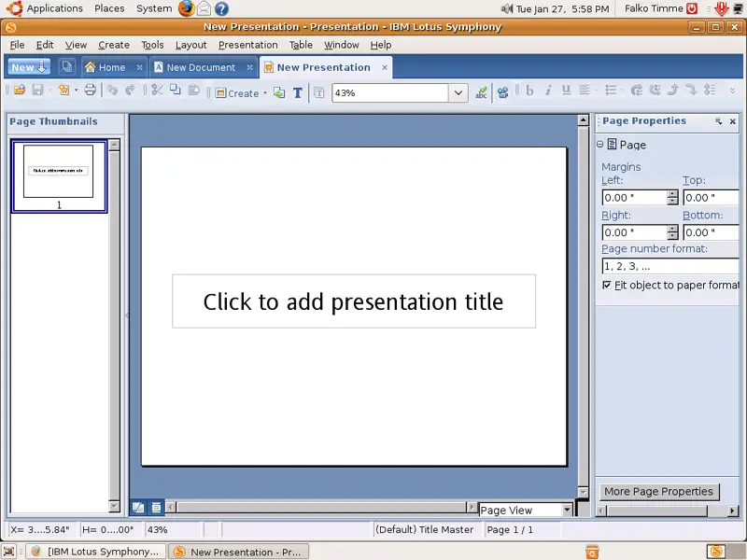Open the Create menu

[x=114, y=45]
